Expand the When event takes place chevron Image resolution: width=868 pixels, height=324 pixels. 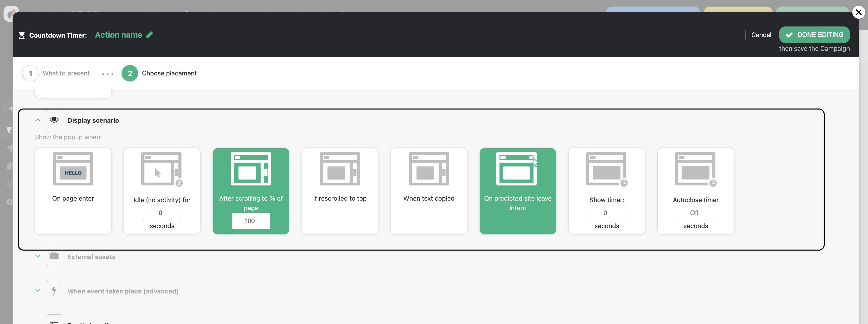[x=38, y=291]
